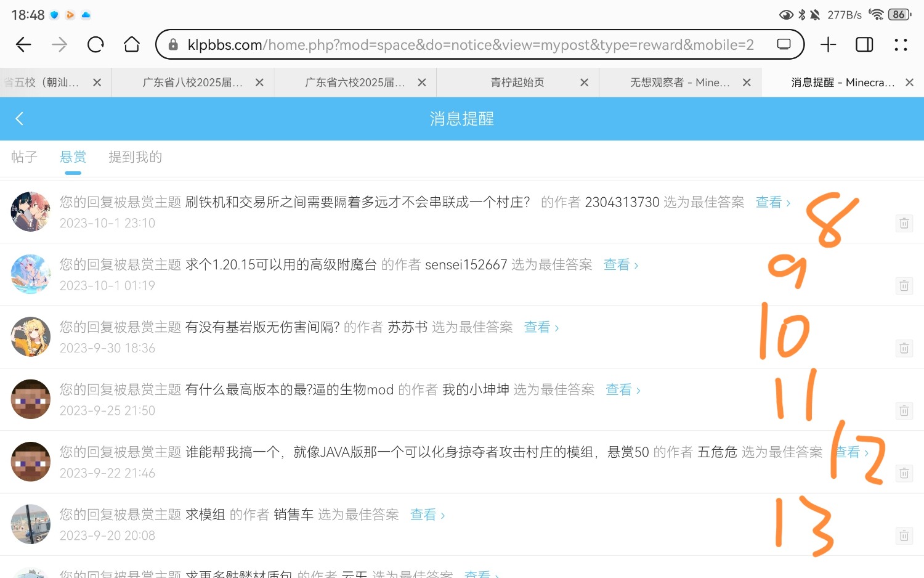Viewport: 924px width, 578px height.
Task: Click 查看 for the 高级附魔台 reward post
Action: [x=620, y=264]
